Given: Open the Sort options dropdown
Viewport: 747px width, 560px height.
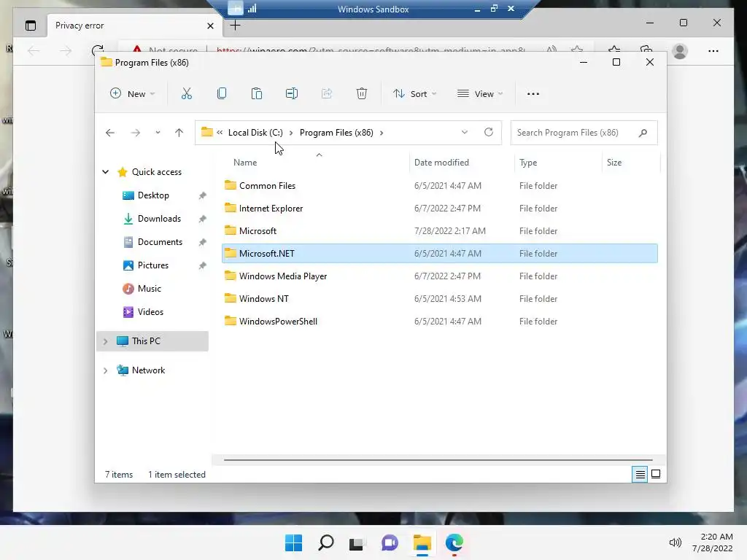Looking at the screenshot, I should click(414, 94).
